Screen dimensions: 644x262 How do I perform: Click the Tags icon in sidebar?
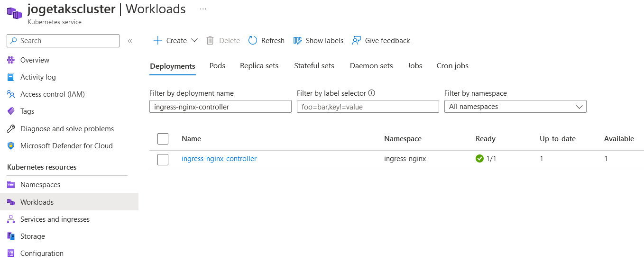[x=11, y=111]
